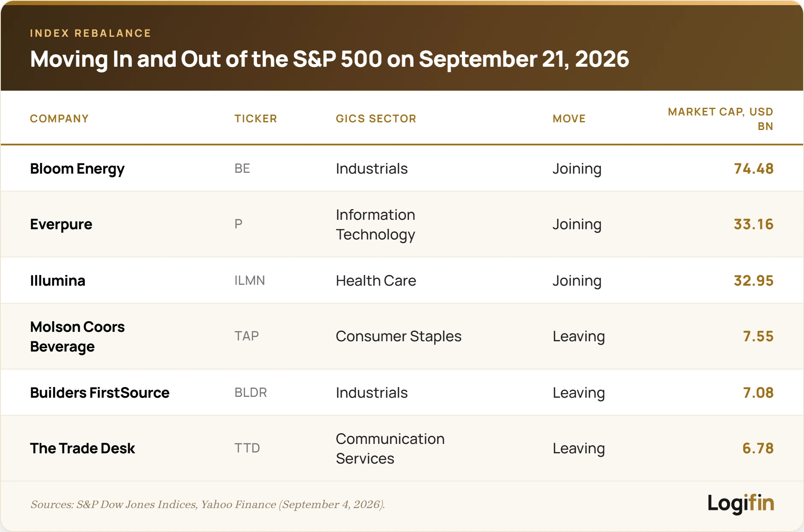Click the chart title heading
Viewport: 804px width, 532px height.
tap(330, 59)
